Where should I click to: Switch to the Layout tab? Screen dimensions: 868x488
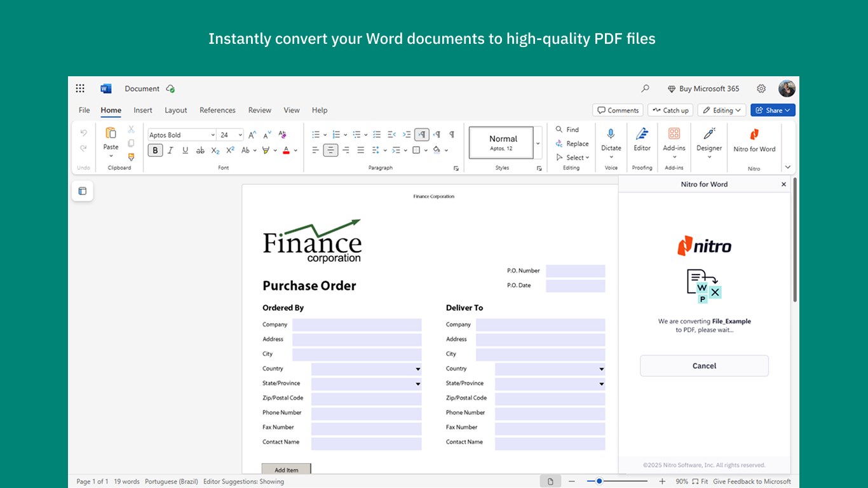pos(176,110)
